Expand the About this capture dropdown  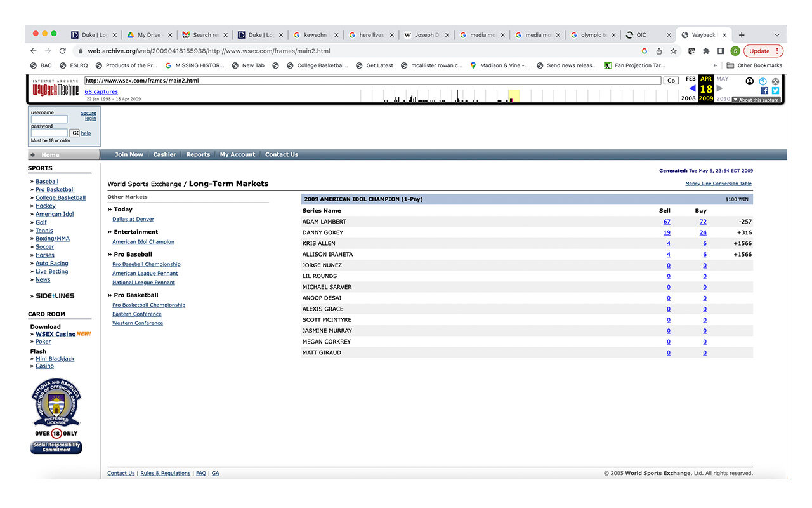tap(756, 100)
